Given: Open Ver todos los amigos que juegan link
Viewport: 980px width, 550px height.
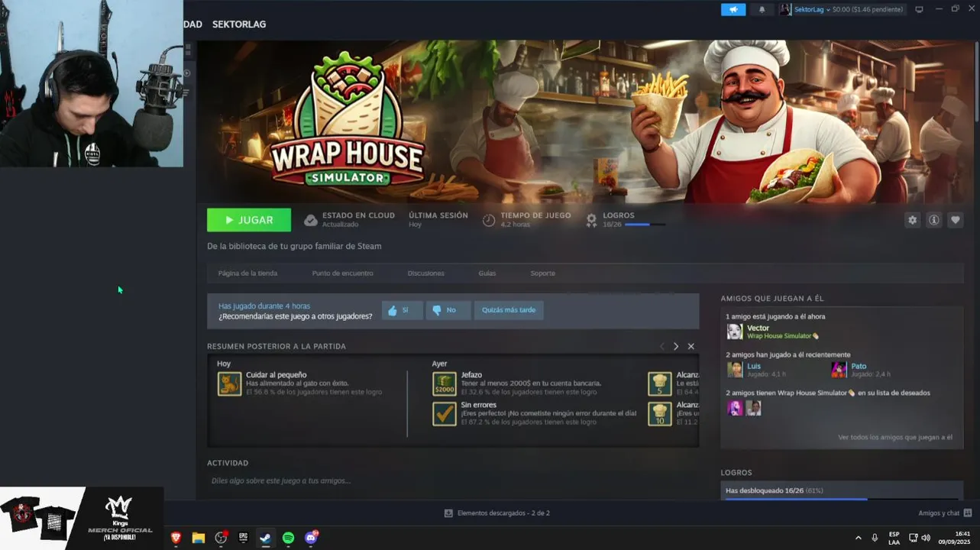Looking at the screenshot, I should coord(894,438).
